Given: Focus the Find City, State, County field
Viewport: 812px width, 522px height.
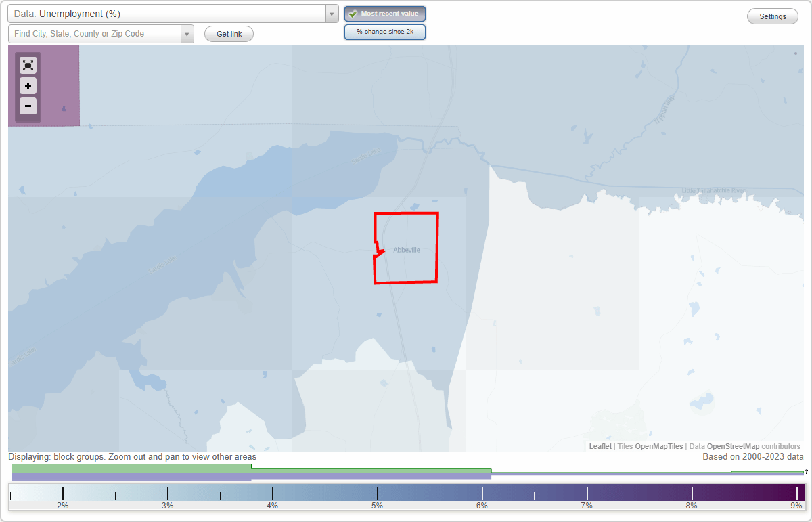Looking at the screenshot, I should point(94,34).
